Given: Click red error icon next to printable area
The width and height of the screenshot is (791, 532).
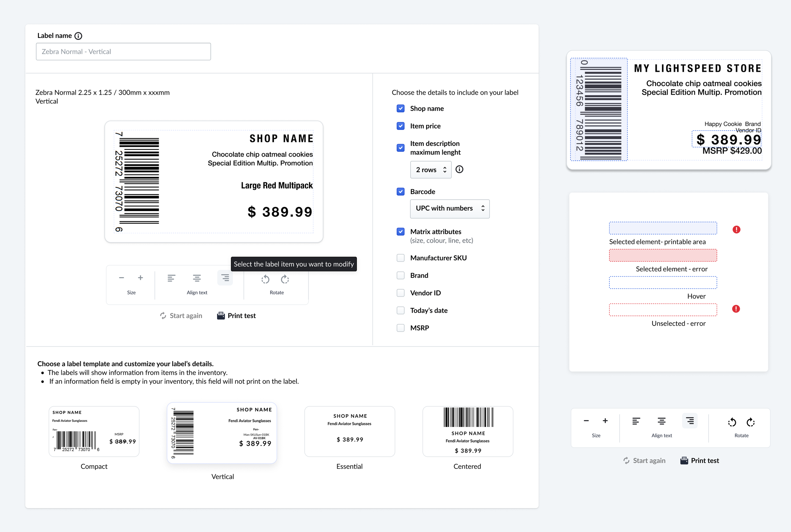Looking at the screenshot, I should point(736,230).
